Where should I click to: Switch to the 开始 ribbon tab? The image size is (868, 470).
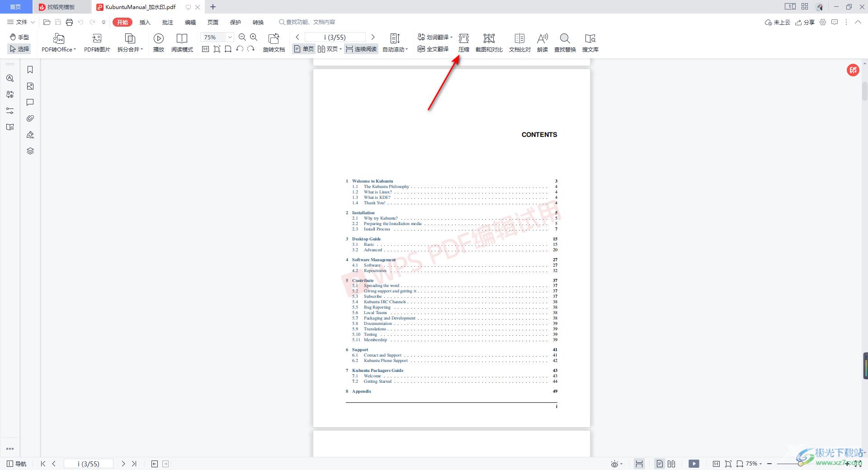click(x=122, y=22)
